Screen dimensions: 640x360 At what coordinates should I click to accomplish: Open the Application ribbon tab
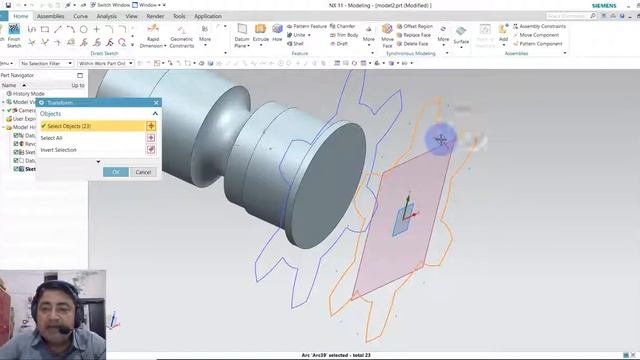pyautogui.click(x=208, y=16)
